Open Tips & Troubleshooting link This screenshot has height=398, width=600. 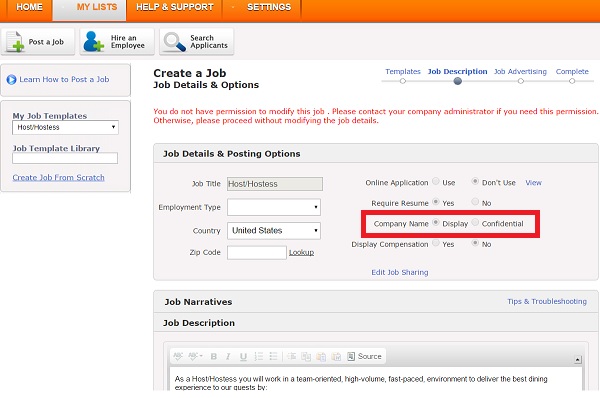click(547, 302)
